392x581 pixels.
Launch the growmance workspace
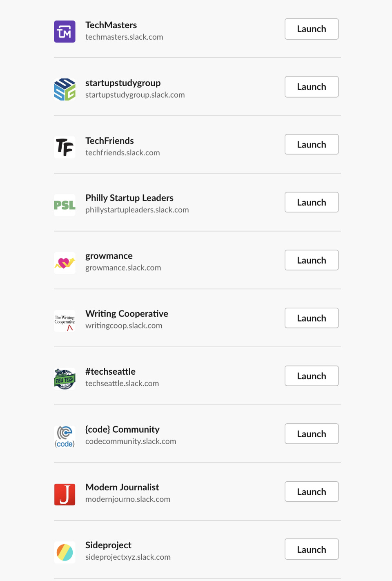pyautogui.click(x=312, y=260)
